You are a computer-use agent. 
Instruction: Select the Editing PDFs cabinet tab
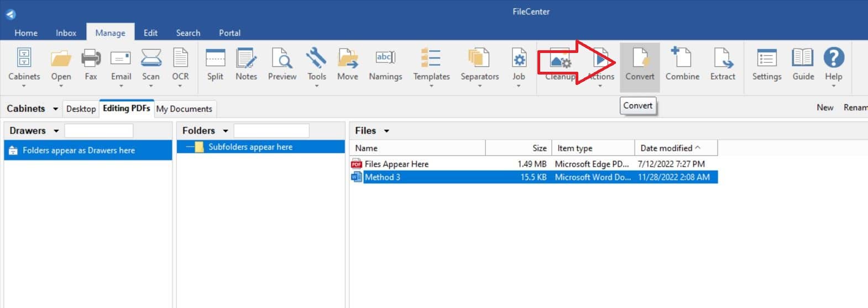coord(126,108)
